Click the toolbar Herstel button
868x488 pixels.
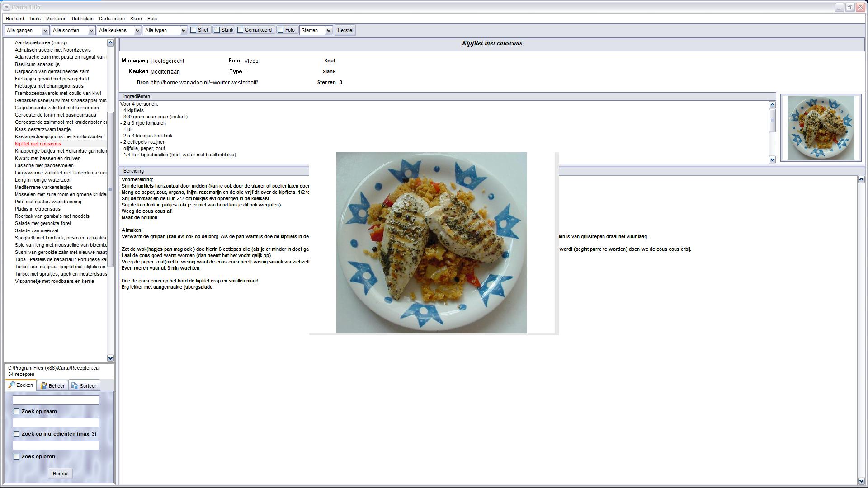pos(345,30)
